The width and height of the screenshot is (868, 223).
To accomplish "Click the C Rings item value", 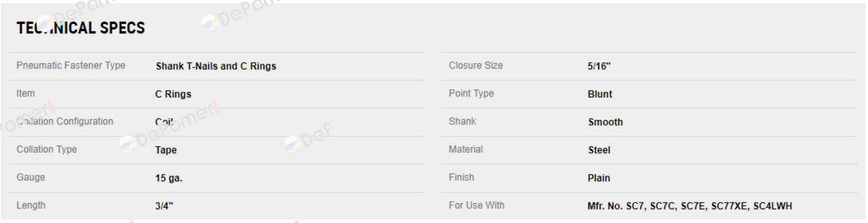I will click(x=173, y=94).
